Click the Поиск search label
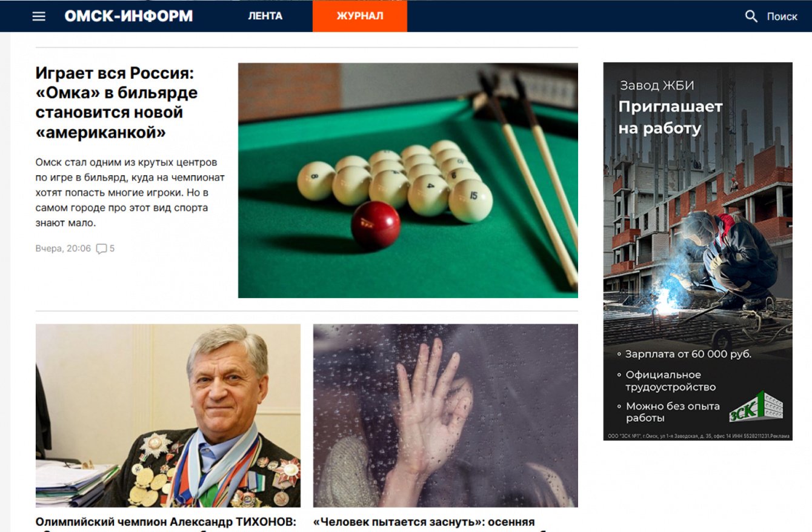Image resolution: width=812 pixels, height=532 pixels. tap(782, 16)
